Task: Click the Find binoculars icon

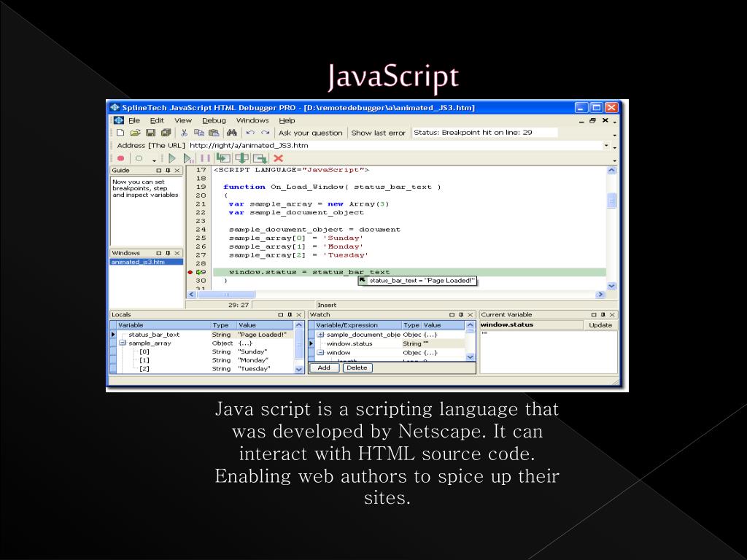Action: pos(232,133)
